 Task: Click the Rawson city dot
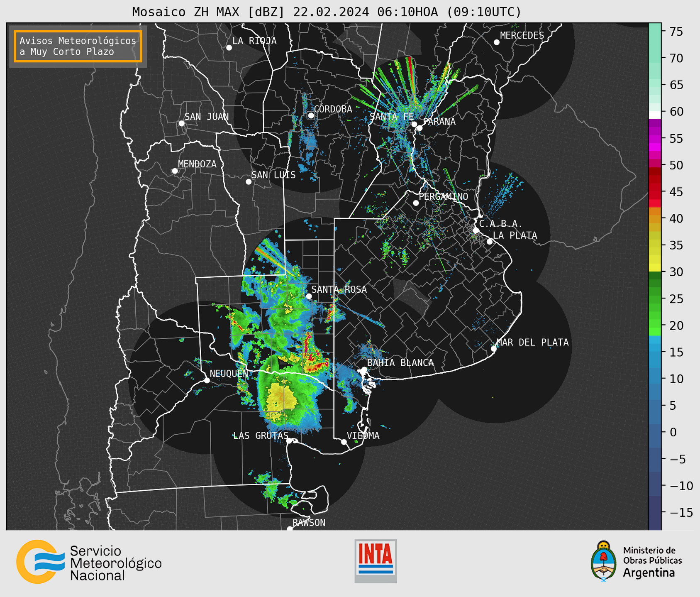(x=290, y=529)
